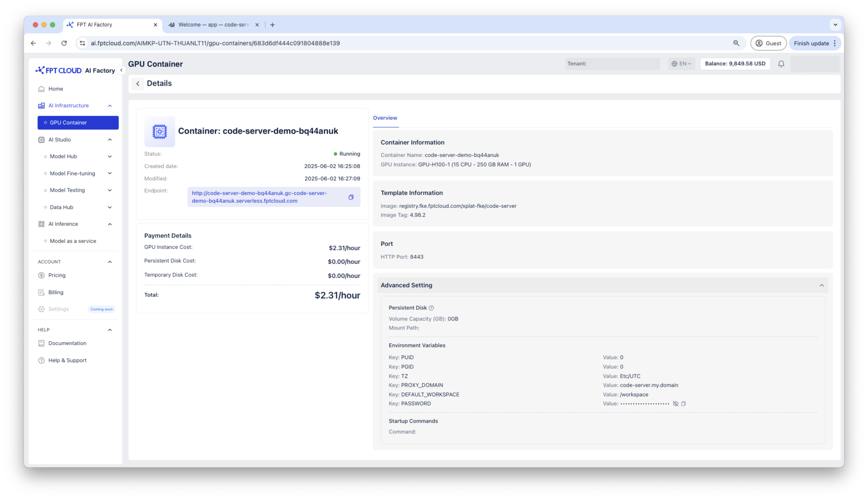Click the Pricing dollar icon
The image size is (868, 499).
click(41, 275)
